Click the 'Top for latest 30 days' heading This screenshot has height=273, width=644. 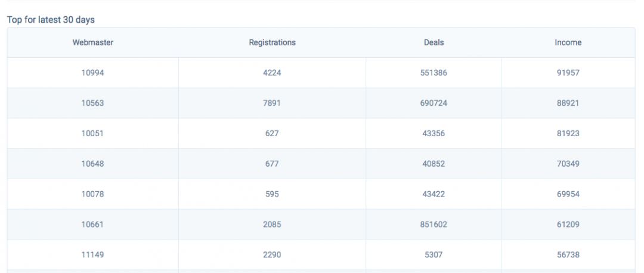tap(51, 20)
